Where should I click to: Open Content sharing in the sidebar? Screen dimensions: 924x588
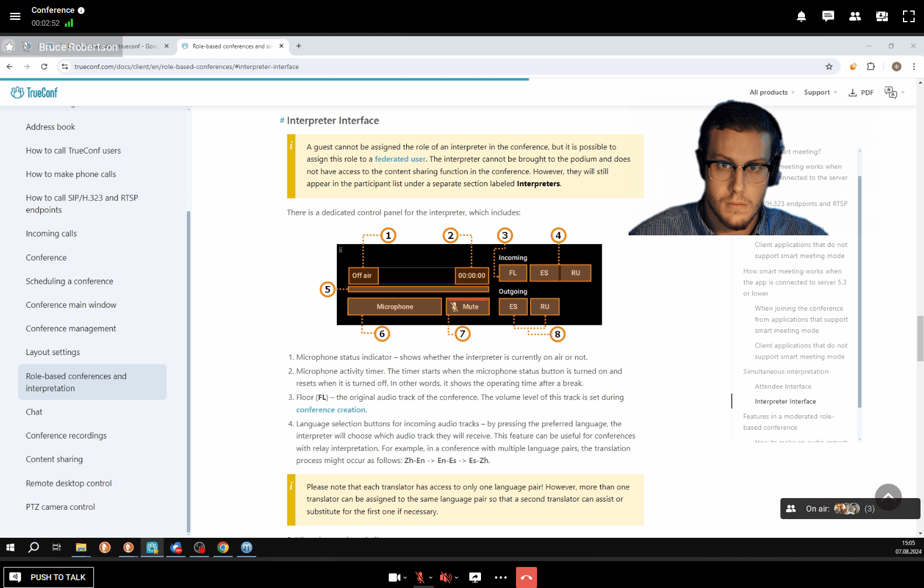[54, 460]
